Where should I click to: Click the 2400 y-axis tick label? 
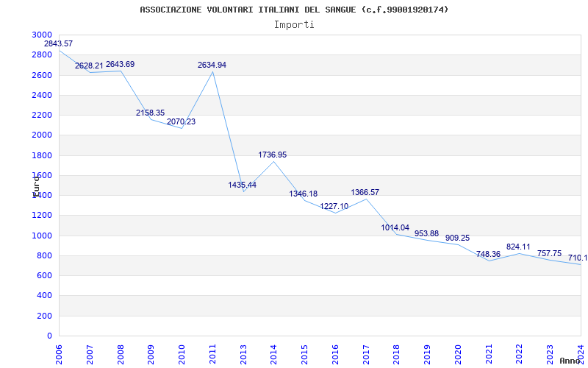[x=42, y=95]
